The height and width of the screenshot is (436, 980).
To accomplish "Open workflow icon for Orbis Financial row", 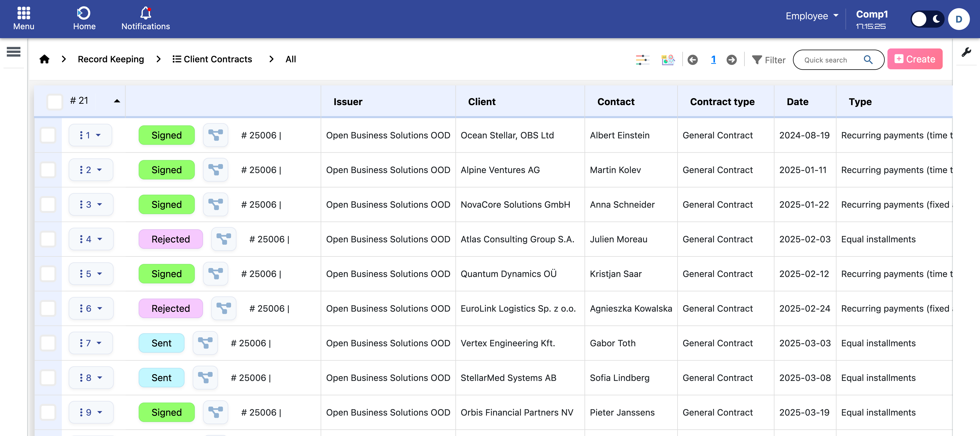I will 216,412.
